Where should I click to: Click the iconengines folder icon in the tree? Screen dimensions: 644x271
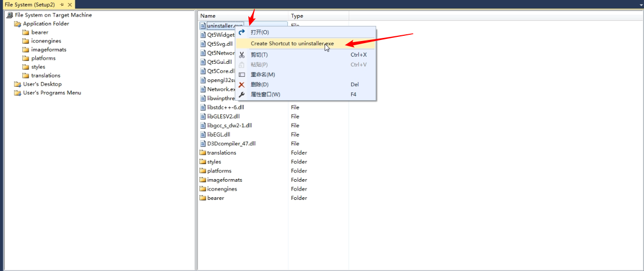[x=26, y=41]
